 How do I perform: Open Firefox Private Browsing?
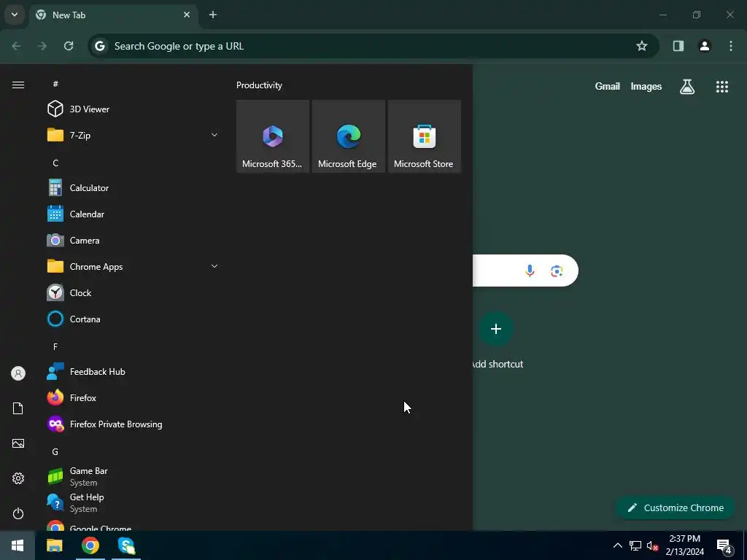click(133, 424)
